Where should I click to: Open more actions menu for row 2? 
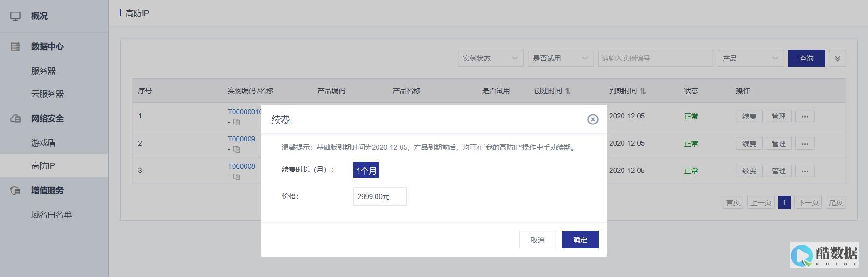[805, 143]
